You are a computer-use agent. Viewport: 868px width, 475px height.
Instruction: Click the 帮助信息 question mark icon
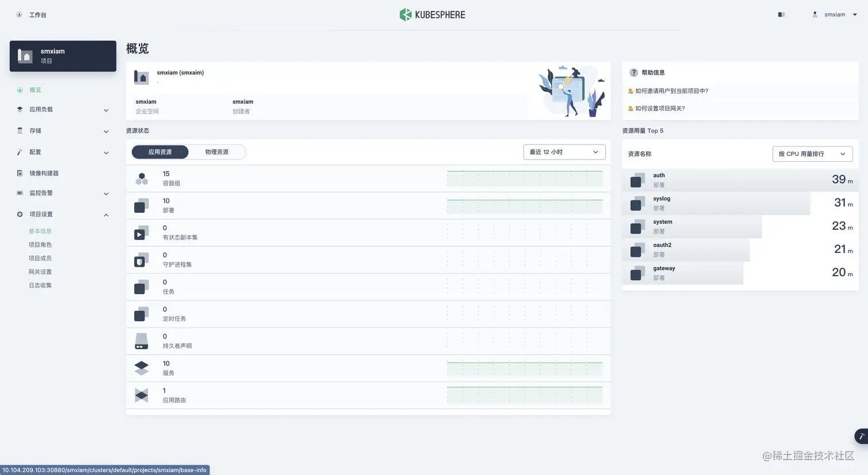(634, 73)
